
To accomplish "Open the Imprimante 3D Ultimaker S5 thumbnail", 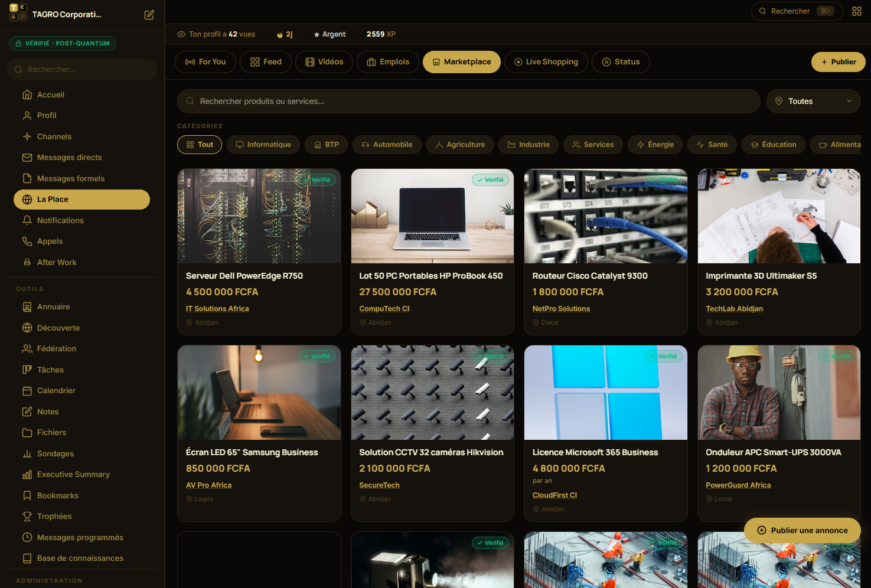I will pos(779,216).
